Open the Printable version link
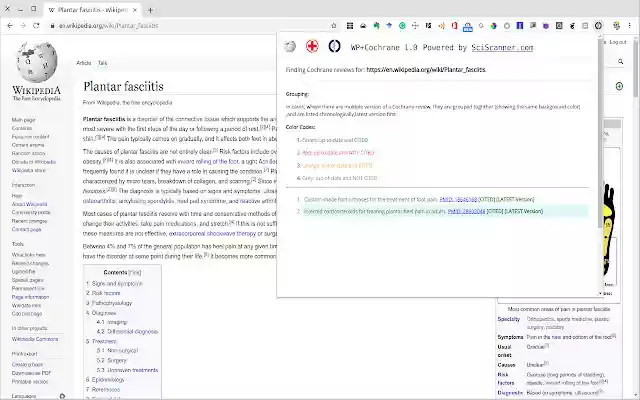Viewport: 640px width, 400px height. coord(30,382)
